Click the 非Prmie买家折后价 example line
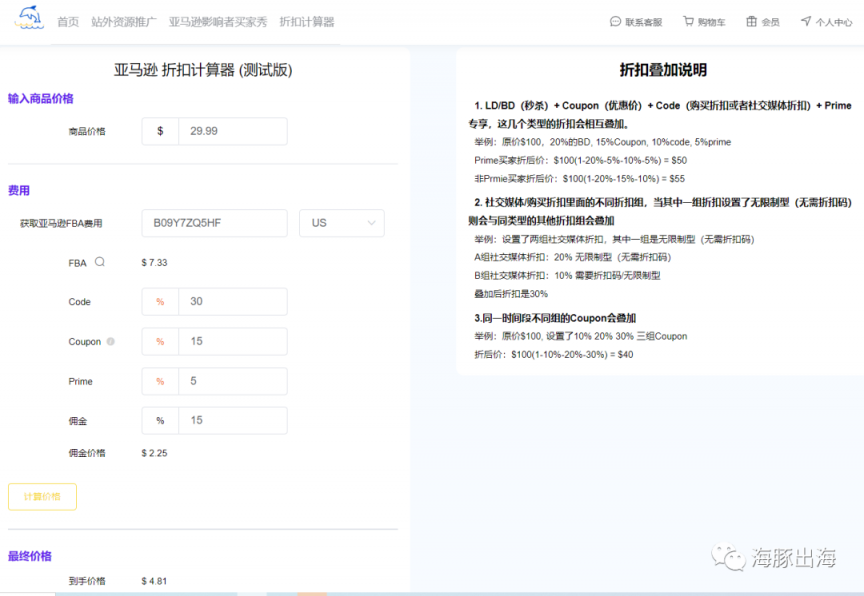 coord(579,179)
